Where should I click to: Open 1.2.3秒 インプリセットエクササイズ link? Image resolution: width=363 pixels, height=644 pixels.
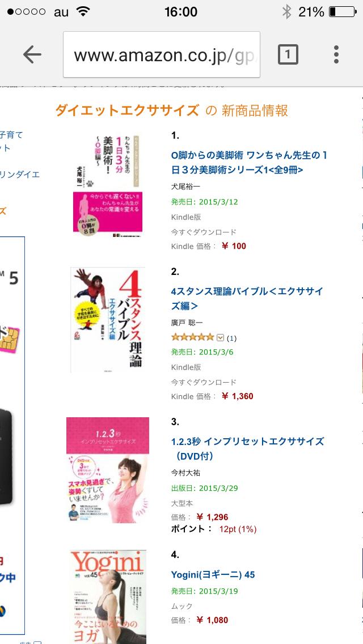coord(247,448)
